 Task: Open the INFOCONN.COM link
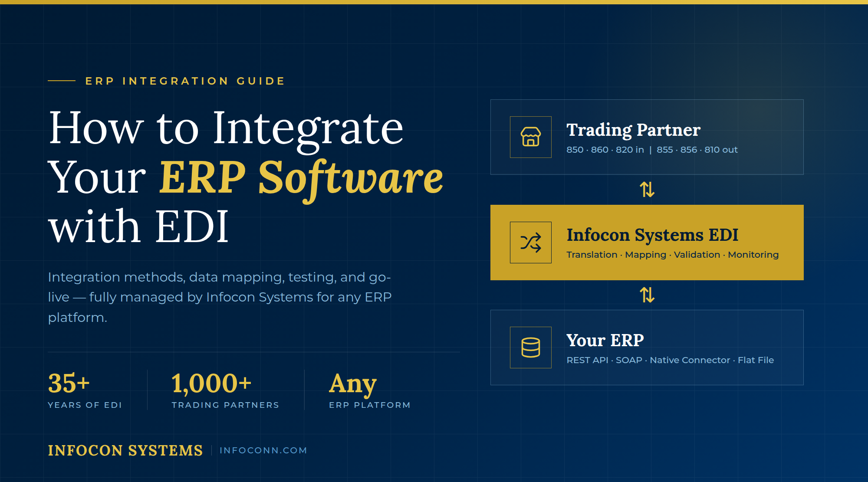[263, 450]
